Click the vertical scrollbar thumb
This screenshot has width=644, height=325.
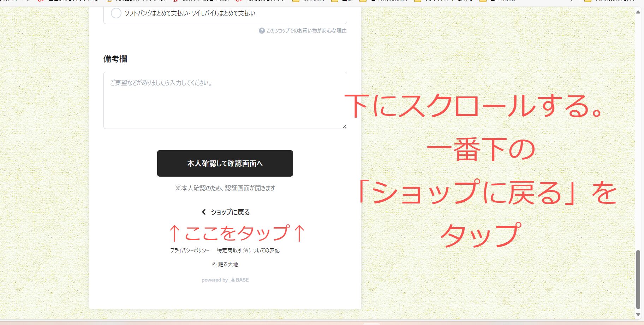638,279
